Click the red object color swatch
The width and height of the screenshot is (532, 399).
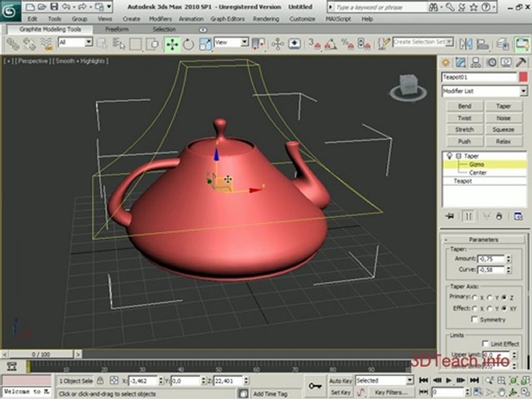coord(523,77)
